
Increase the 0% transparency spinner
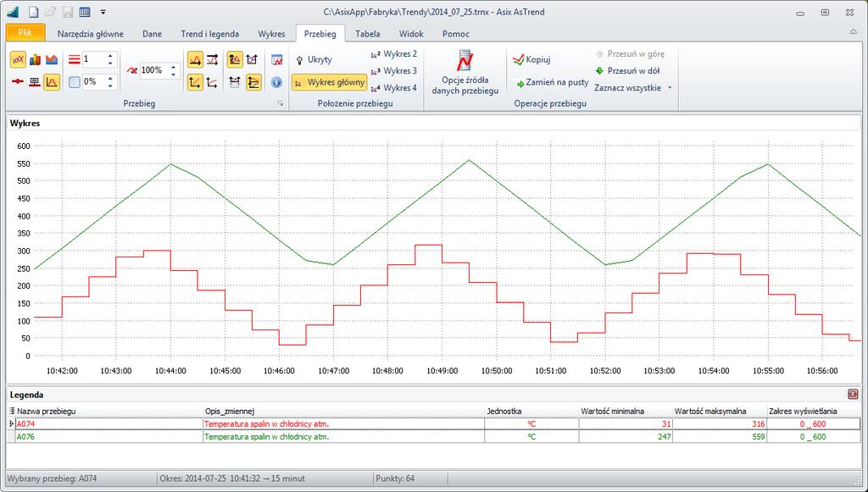[x=110, y=79]
